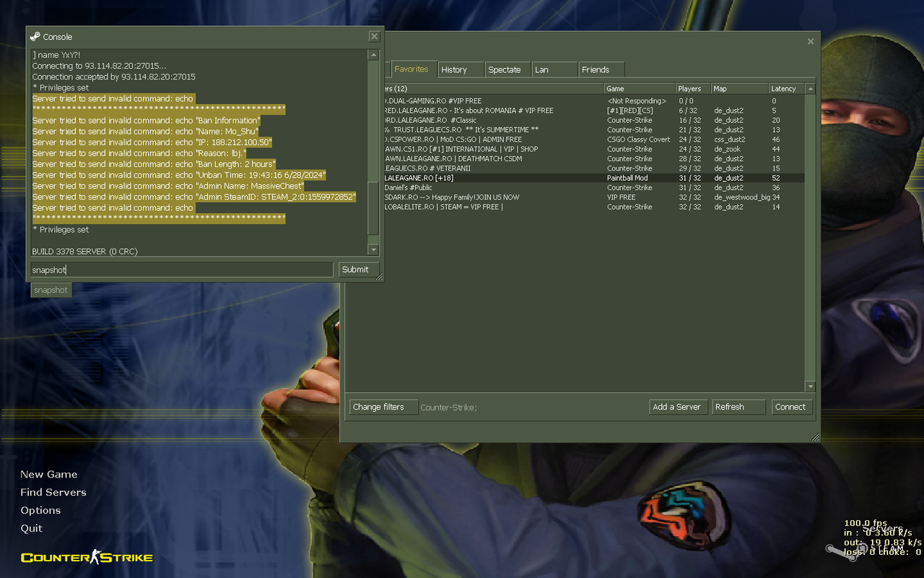The height and width of the screenshot is (578, 924).
Task: Open Options from main menu
Action: pos(40,511)
